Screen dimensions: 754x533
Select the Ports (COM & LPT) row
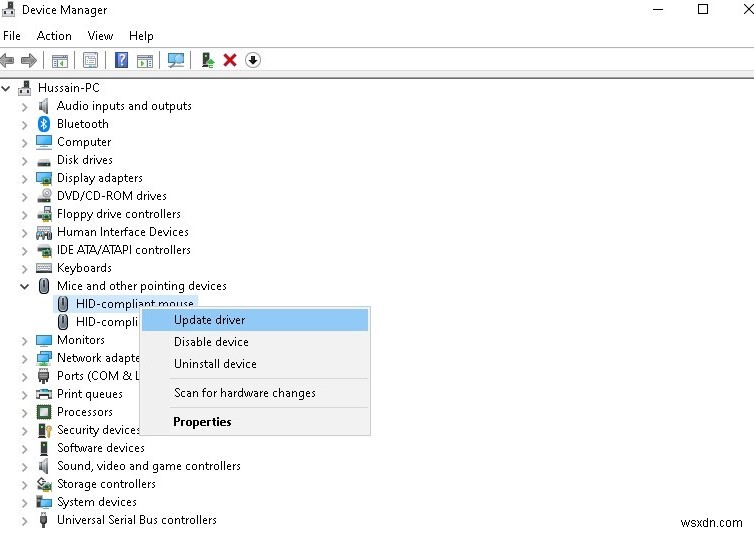98,376
